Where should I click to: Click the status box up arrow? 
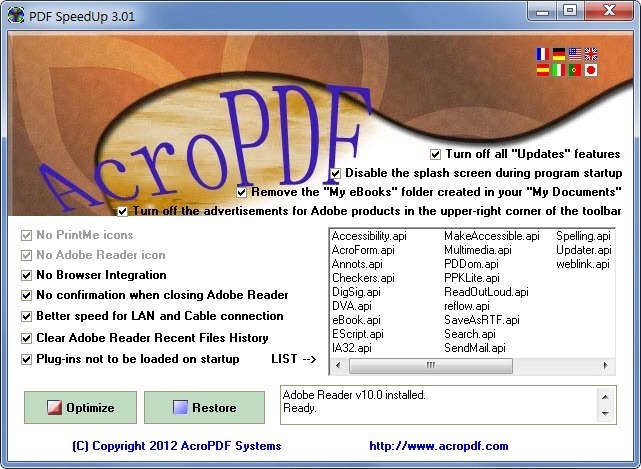point(605,397)
